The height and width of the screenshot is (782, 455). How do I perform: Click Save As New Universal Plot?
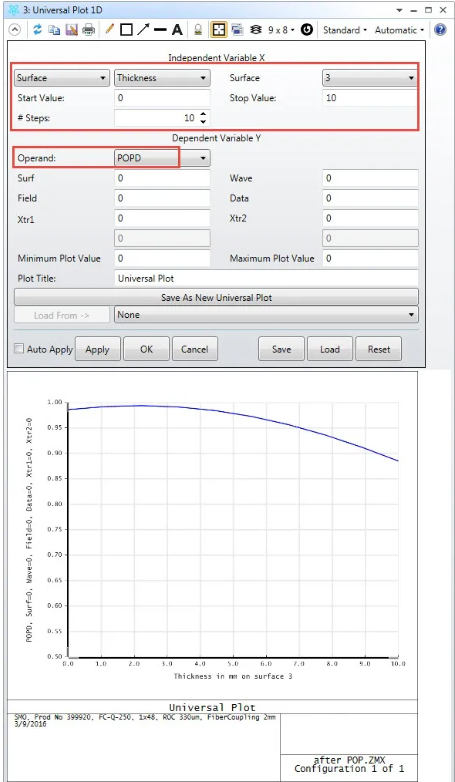click(x=216, y=297)
